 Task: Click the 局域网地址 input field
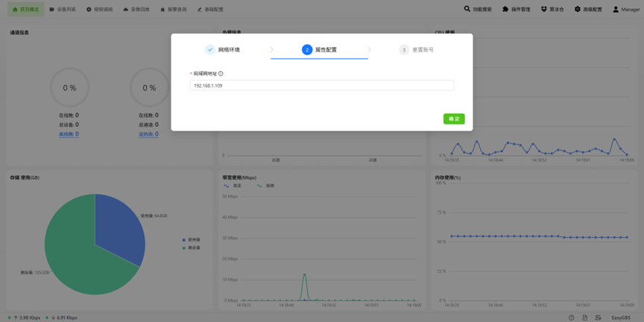point(321,86)
